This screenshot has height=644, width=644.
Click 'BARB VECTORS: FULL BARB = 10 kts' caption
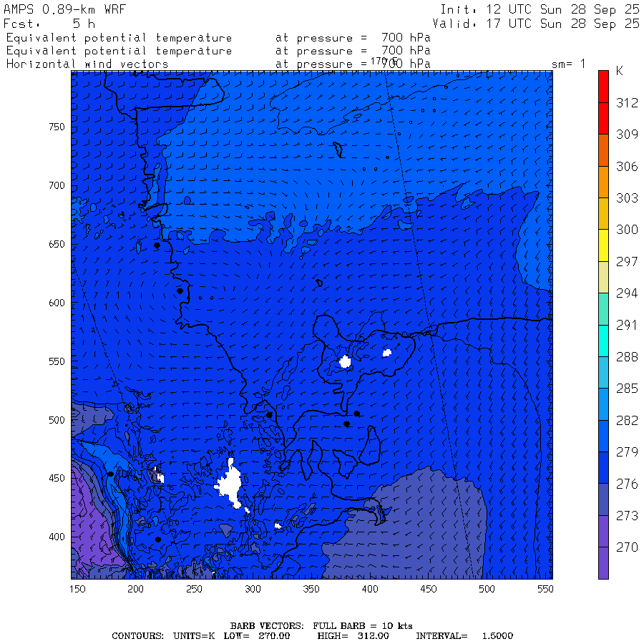(321, 626)
